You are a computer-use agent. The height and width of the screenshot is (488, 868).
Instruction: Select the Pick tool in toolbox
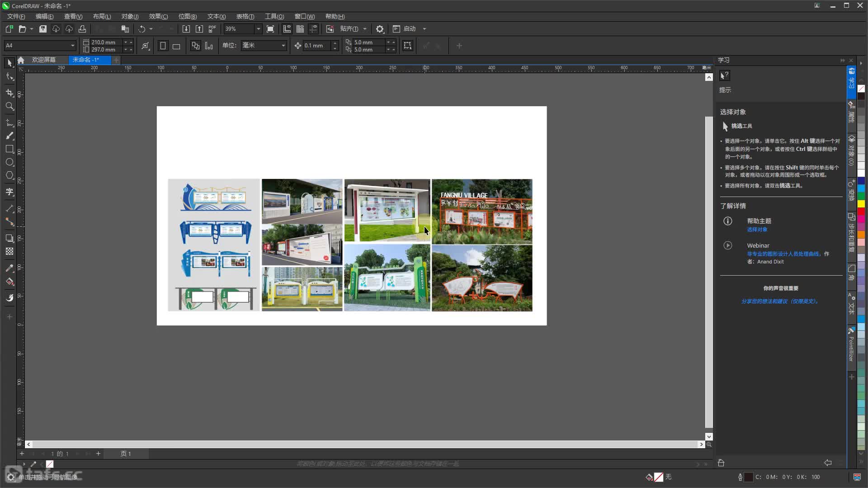9,63
